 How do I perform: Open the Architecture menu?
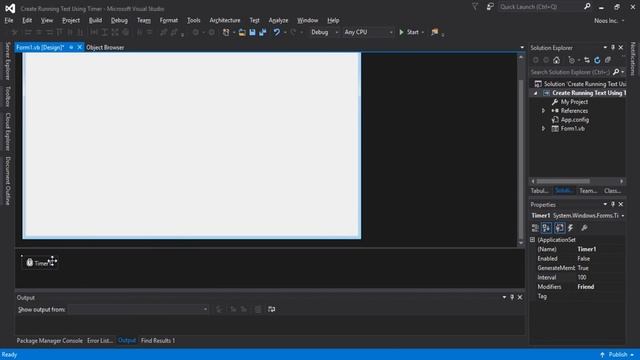224,20
